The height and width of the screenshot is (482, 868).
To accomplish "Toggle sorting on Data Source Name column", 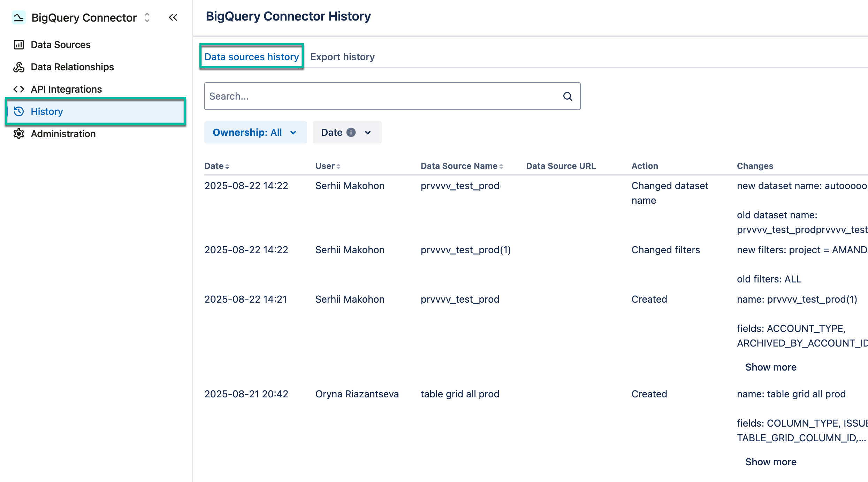I will (x=501, y=166).
